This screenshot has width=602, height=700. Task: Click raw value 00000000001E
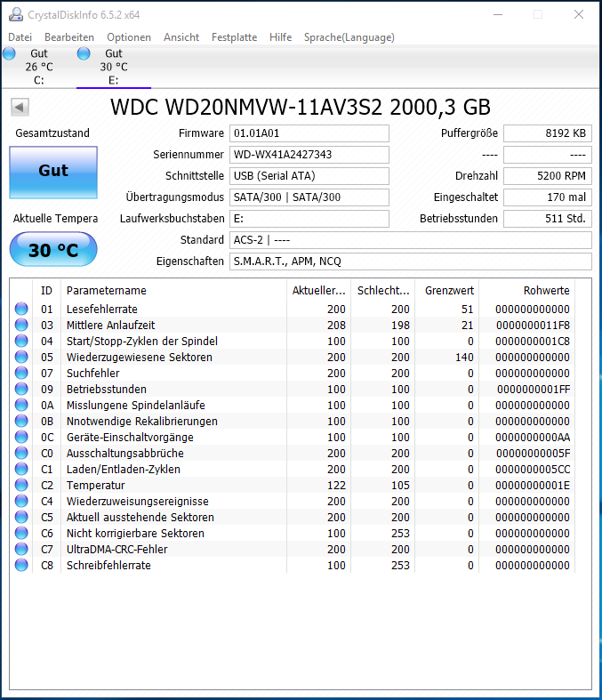[533, 486]
